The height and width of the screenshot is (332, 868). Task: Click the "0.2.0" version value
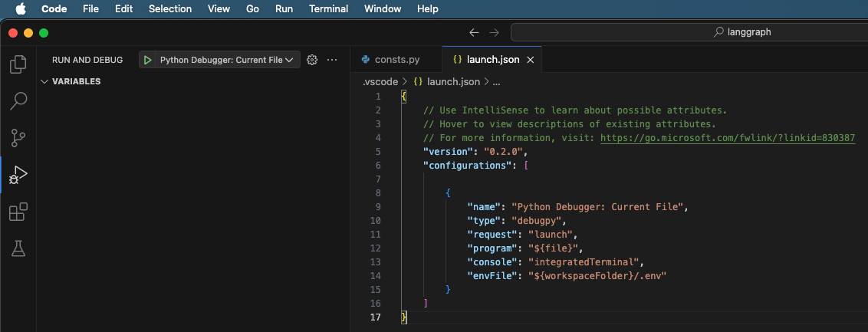(503, 152)
